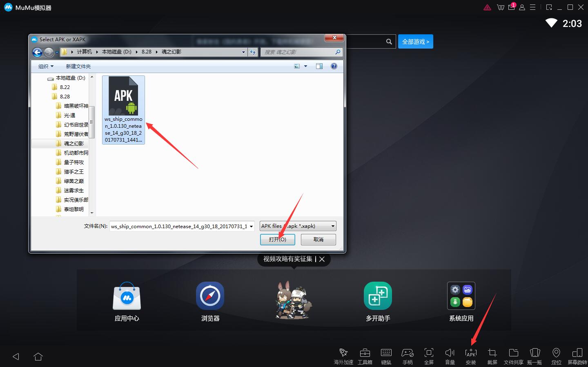This screenshot has height=367, width=588.
Task: Open the 海外加速 overseas acceleration tool
Action: pyautogui.click(x=343, y=356)
